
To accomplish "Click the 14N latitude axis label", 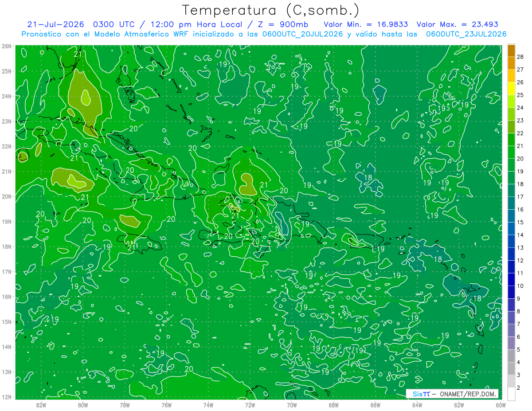I will (6, 347).
